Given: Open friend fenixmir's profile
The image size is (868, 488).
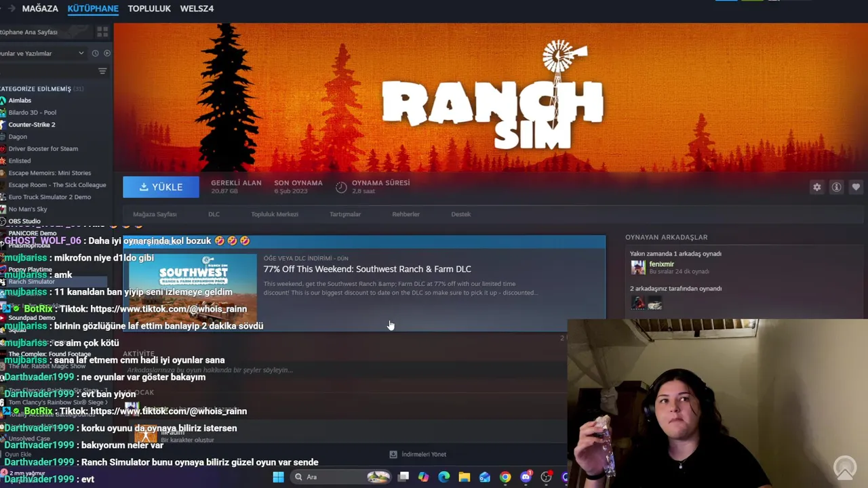Looking at the screenshot, I should coord(662,264).
